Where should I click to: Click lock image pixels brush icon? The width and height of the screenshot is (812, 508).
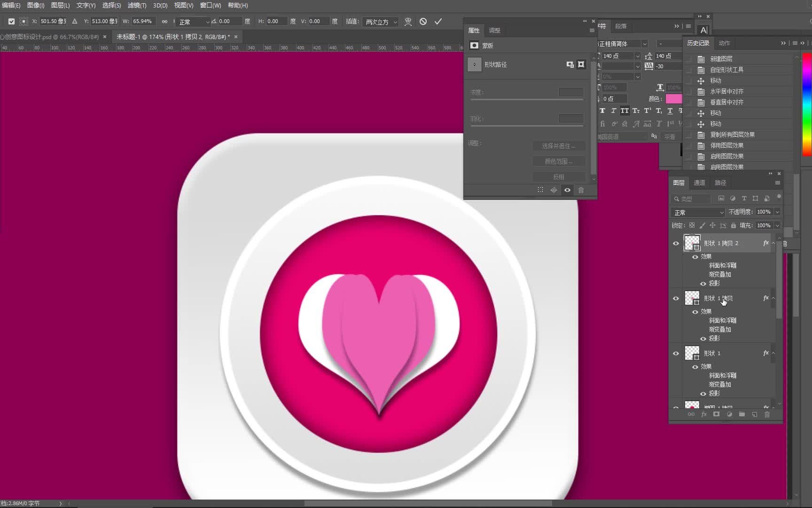[702, 226]
